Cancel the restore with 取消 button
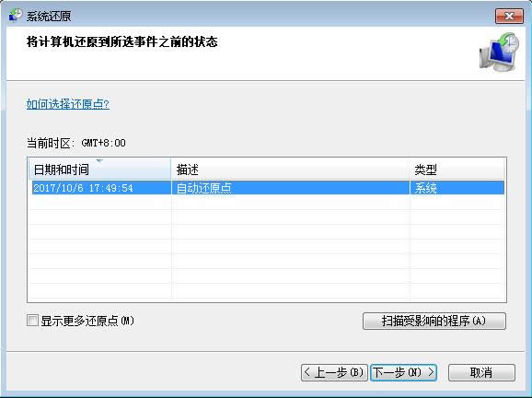 pos(481,372)
